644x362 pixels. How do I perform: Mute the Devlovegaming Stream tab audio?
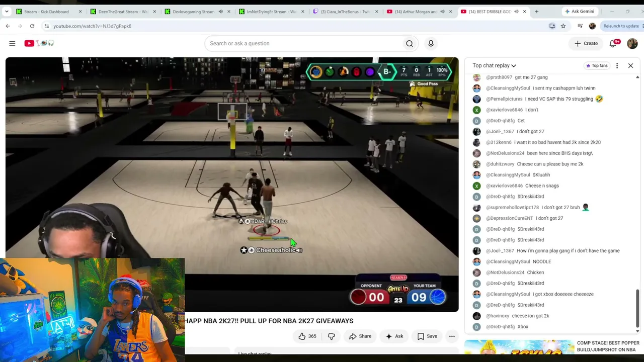(220, 12)
